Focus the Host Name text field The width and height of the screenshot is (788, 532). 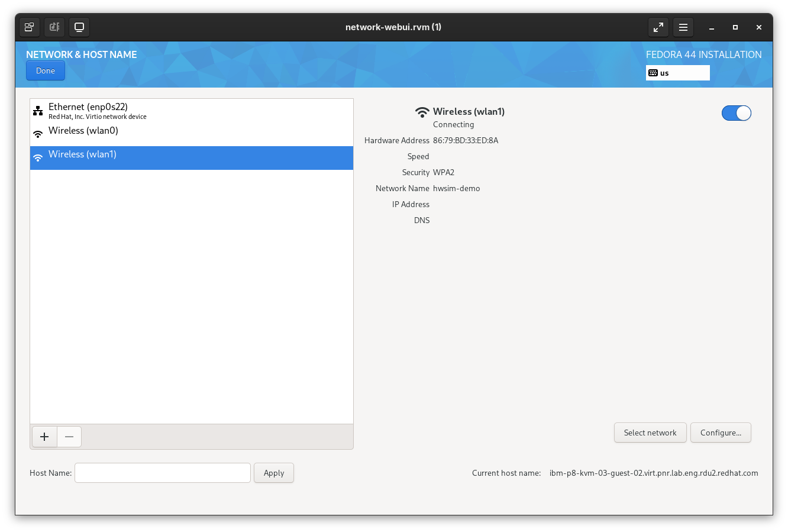point(163,473)
